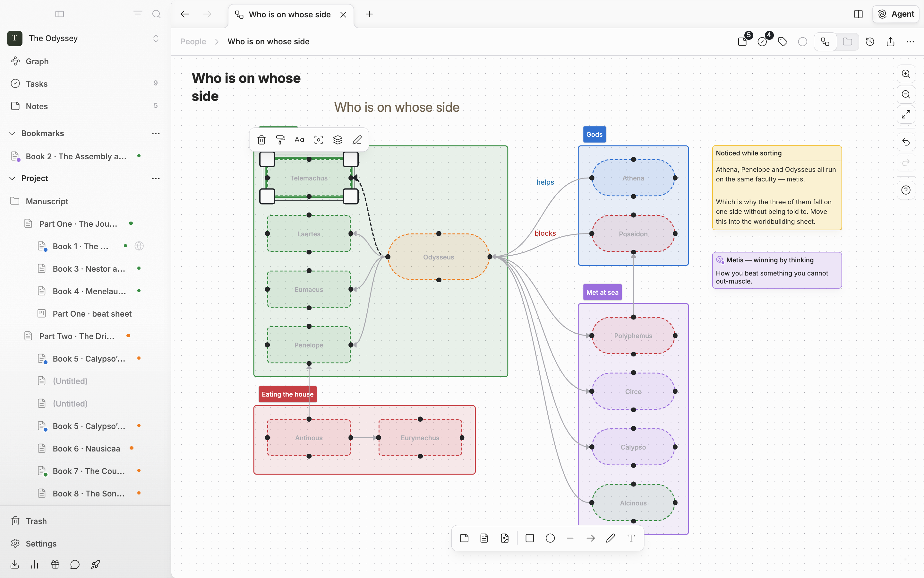Add a document note from bottom toolbar
The width and height of the screenshot is (924, 578).
click(484, 538)
